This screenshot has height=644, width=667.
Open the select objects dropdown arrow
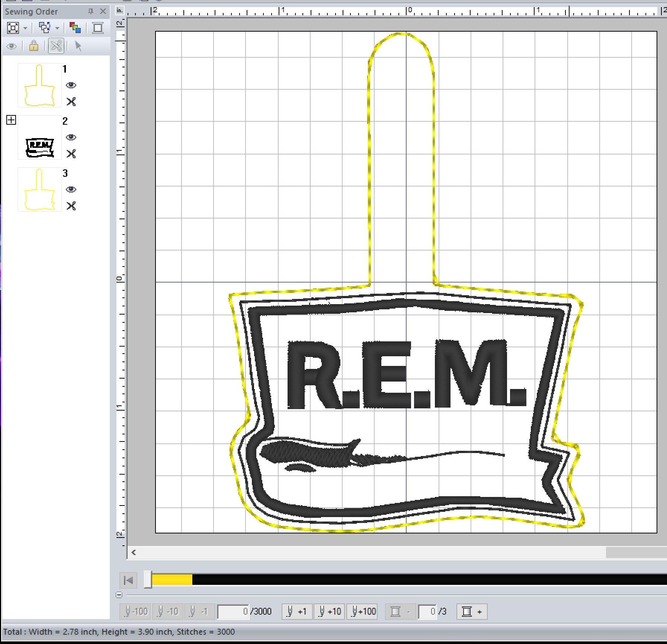[x=57, y=28]
